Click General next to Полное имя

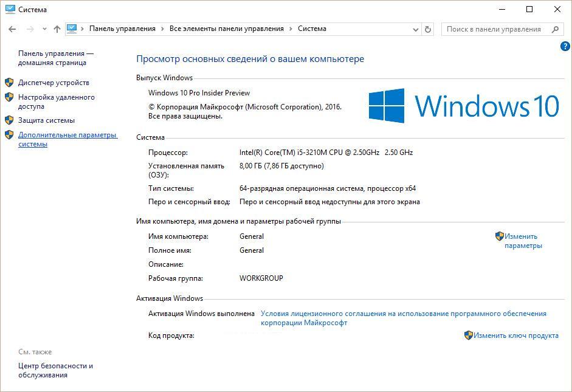click(252, 250)
